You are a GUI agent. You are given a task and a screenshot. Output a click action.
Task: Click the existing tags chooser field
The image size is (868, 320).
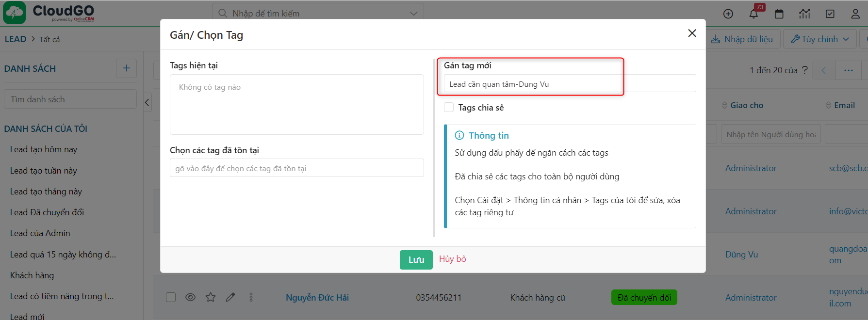(297, 168)
